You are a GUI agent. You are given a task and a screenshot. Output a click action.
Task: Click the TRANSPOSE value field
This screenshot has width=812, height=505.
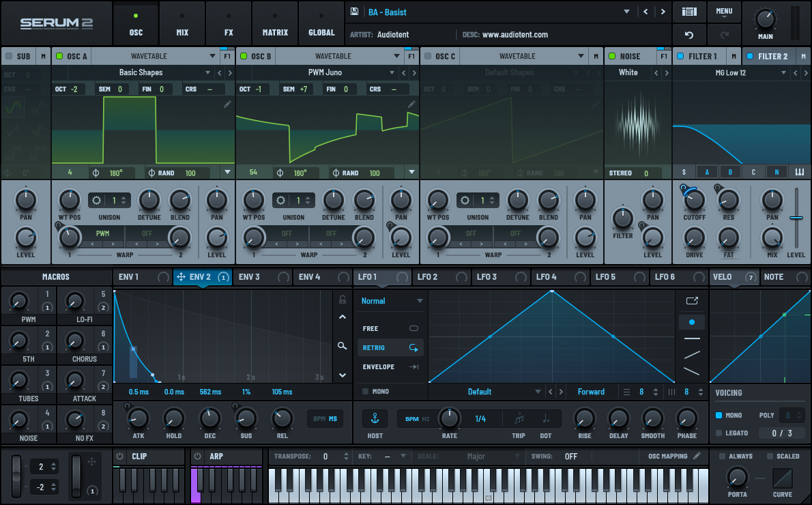(326, 457)
